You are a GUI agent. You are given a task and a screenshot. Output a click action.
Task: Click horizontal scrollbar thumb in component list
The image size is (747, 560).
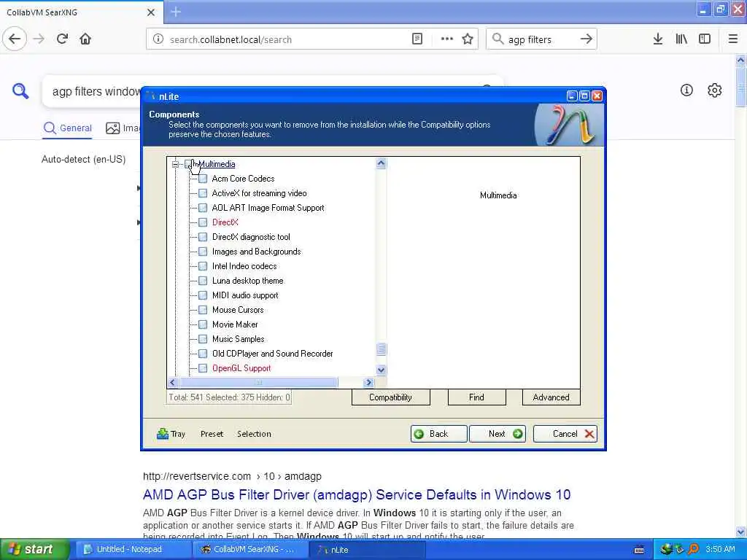point(259,382)
